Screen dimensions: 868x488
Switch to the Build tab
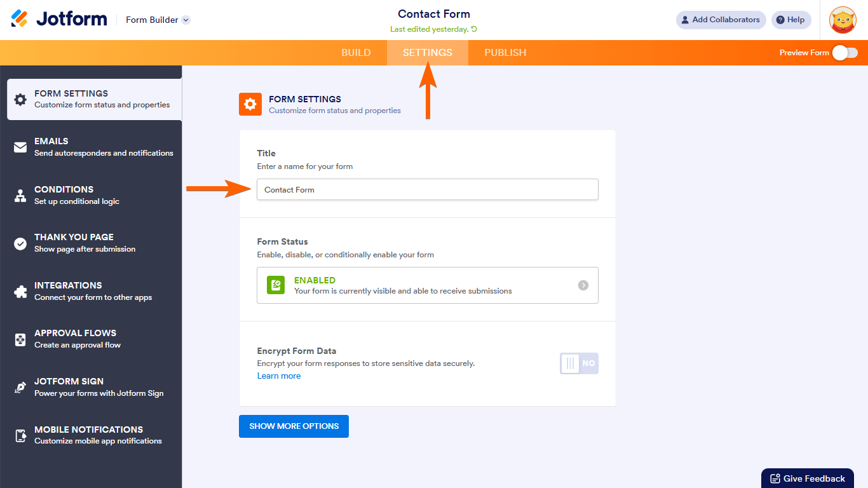[356, 53]
